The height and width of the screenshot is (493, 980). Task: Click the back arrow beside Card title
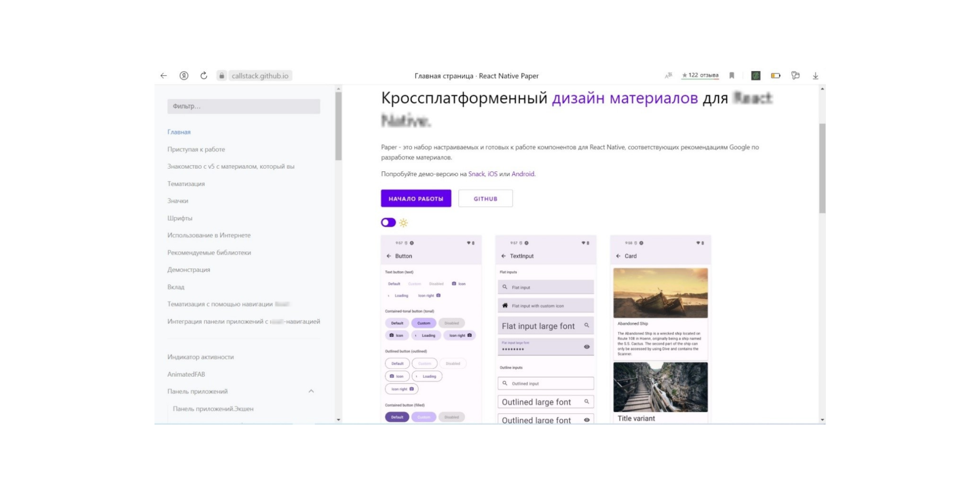618,256
